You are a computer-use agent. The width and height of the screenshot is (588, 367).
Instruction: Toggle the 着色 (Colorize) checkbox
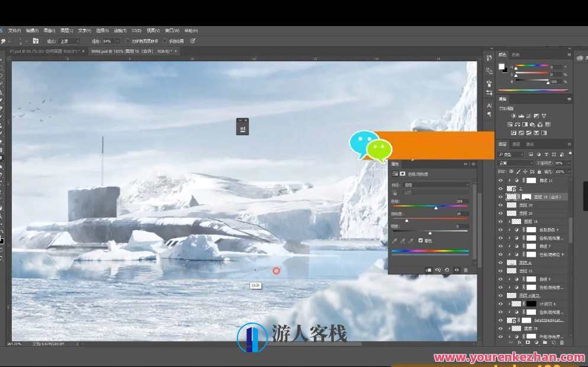click(x=421, y=240)
